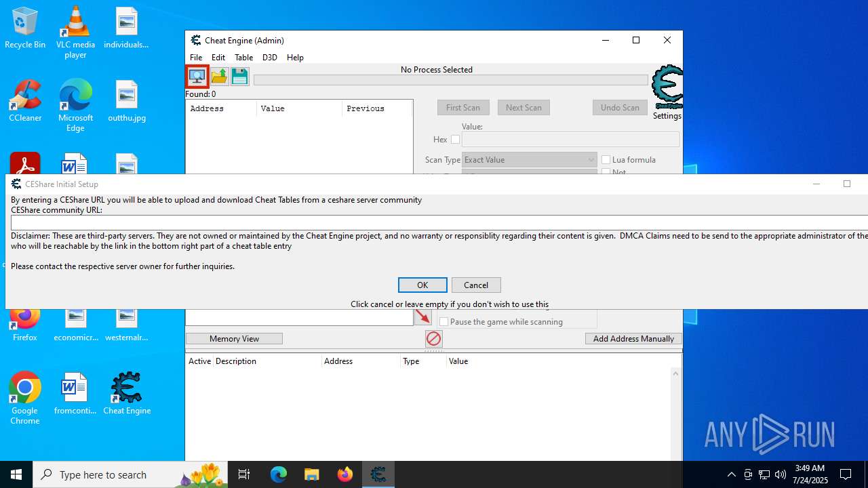Open a cheat table folder icon
Image resolution: width=868 pixels, height=488 pixels.
[x=219, y=76]
